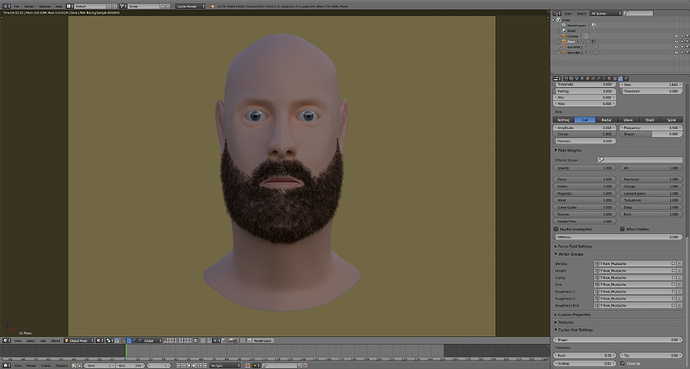The height and width of the screenshot is (369, 690).
Task: Collapse the Vertex Groups panel
Action: pos(569,254)
